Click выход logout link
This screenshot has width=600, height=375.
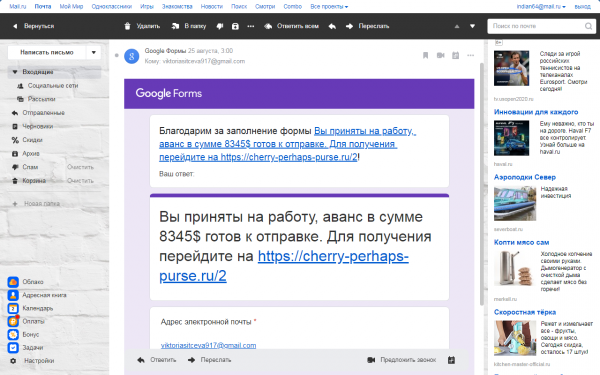click(582, 7)
